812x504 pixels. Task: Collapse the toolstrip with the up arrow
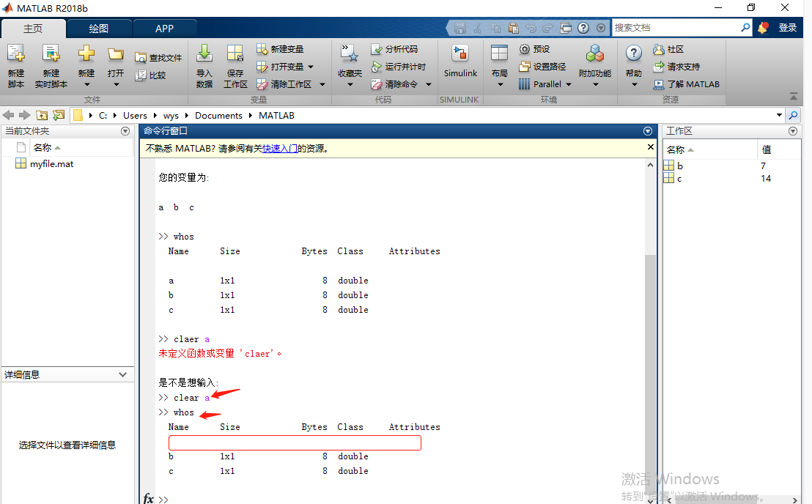[x=794, y=96]
